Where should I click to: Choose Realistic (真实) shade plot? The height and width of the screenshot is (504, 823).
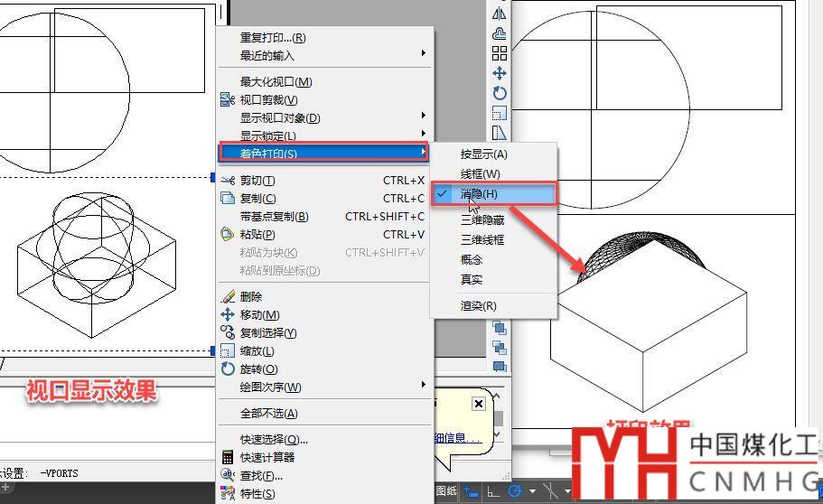(493, 279)
